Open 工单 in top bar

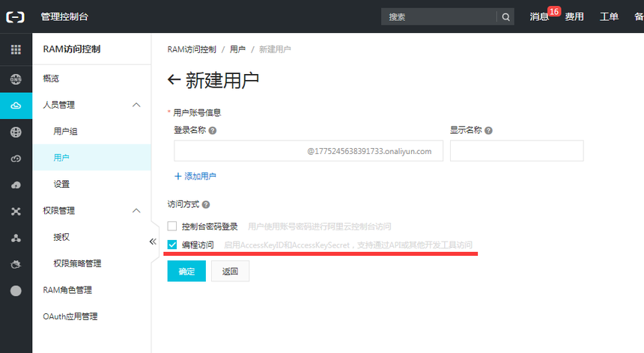coord(609,16)
